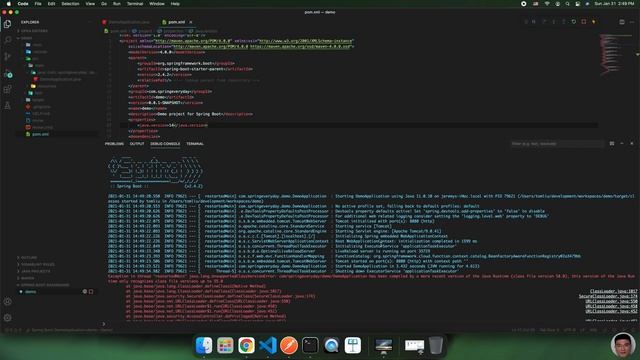Select pom.xml in the Explorer tree
Image resolution: width=640 pixels, height=360 pixels.
tap(40, 134)
